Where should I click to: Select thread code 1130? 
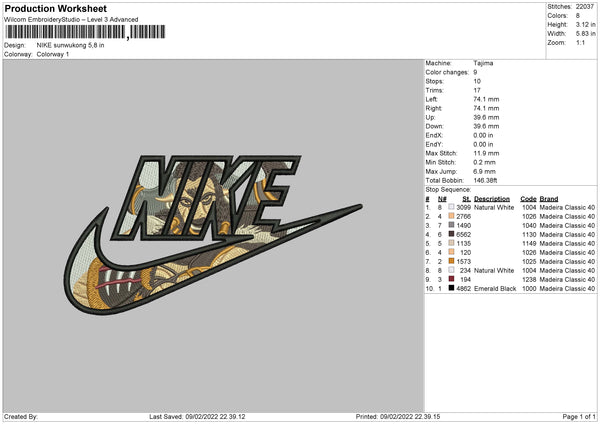pyautogui.click(x=529, y=234)
